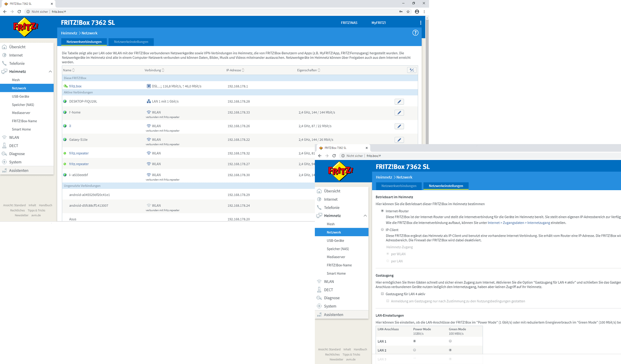Sort table by Name column

coord(69,70)
